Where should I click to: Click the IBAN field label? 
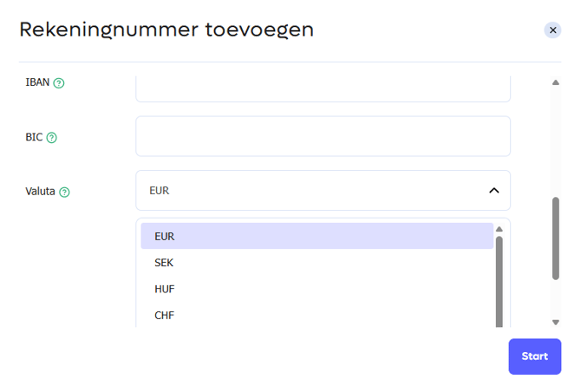[x=37, y=82]
